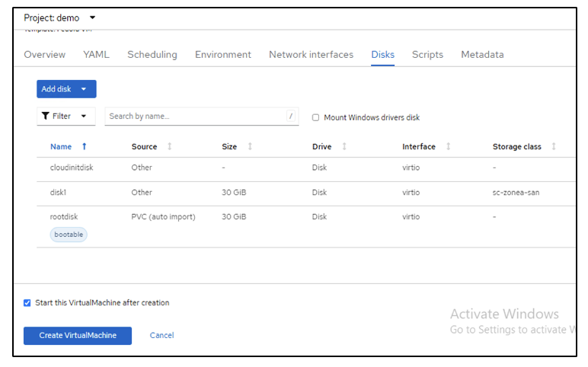Image resolution: width=588 pixels, height=367 pixels.
Task: Click Drive column sort icon
Action: click(x=344, y=146)
